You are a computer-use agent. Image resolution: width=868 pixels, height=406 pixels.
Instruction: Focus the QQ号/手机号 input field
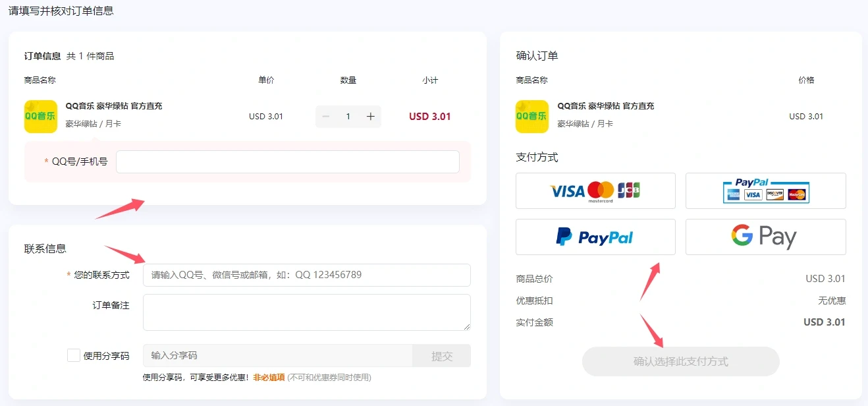pyautogui.click(x=287, y=162)
